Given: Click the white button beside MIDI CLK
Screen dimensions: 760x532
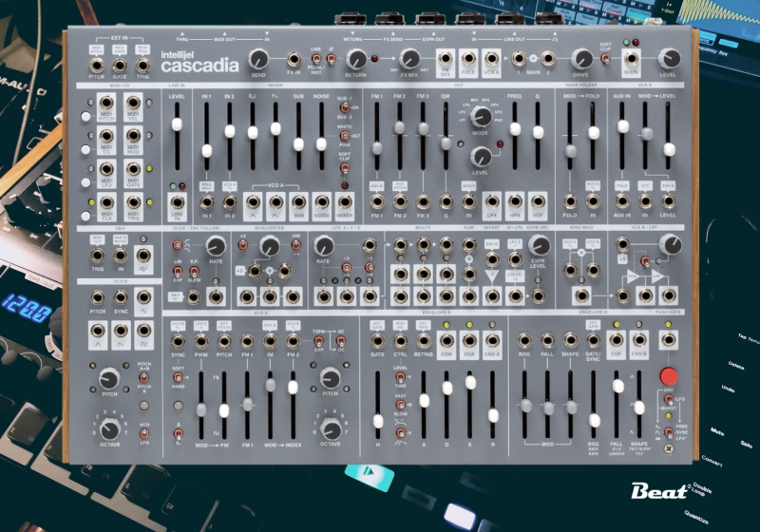Looking at the screenshot, I should (x=85, y=216).
